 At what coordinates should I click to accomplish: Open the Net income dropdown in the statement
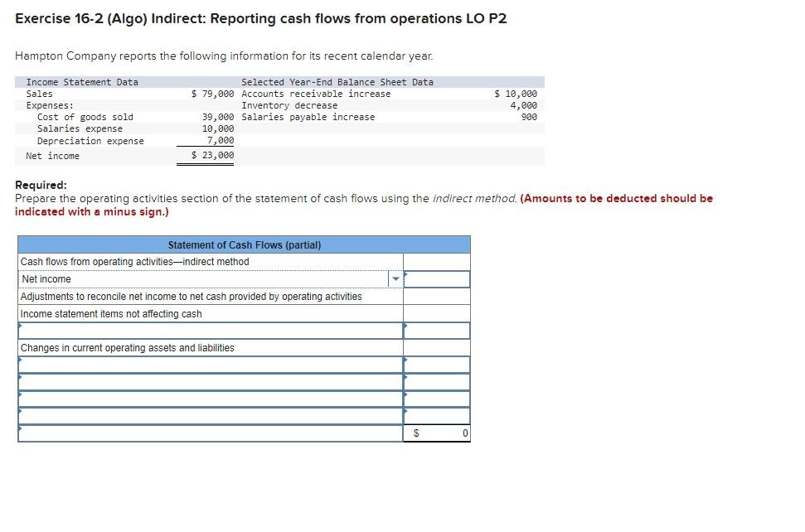396,279
